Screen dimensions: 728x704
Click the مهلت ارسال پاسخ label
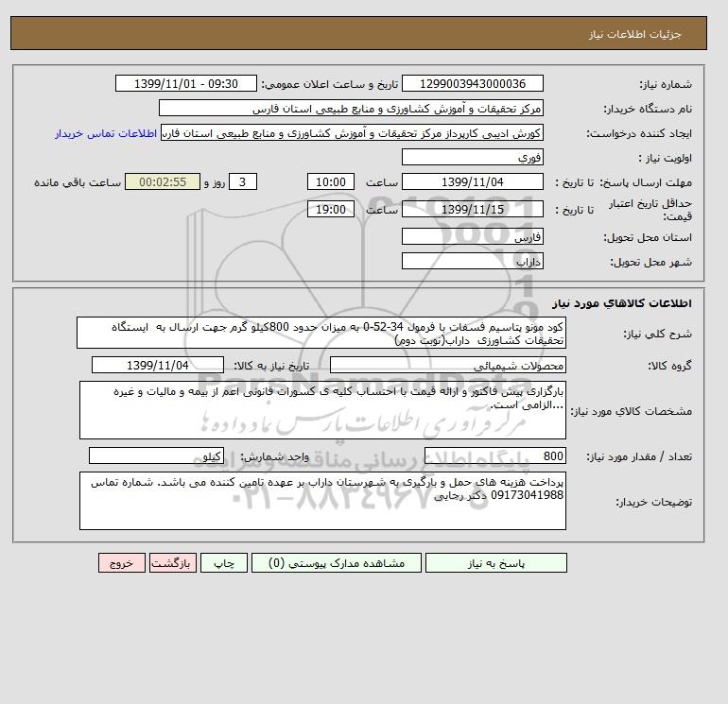(646, 182)
